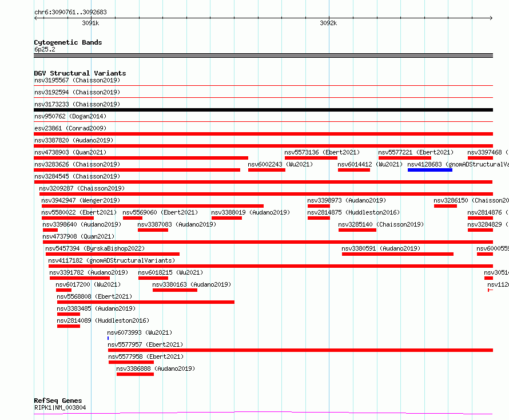Select nsv3284545 (Chaisson2019) label

point(77,176)
